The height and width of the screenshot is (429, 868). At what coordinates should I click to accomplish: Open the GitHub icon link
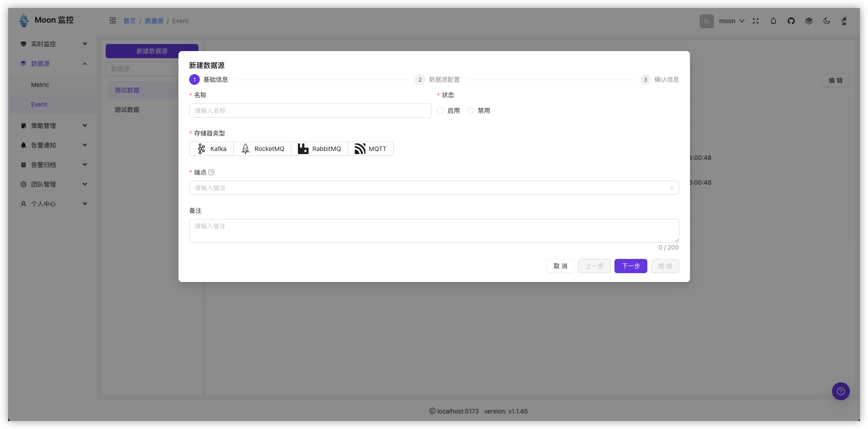click(x=791, y=21)
